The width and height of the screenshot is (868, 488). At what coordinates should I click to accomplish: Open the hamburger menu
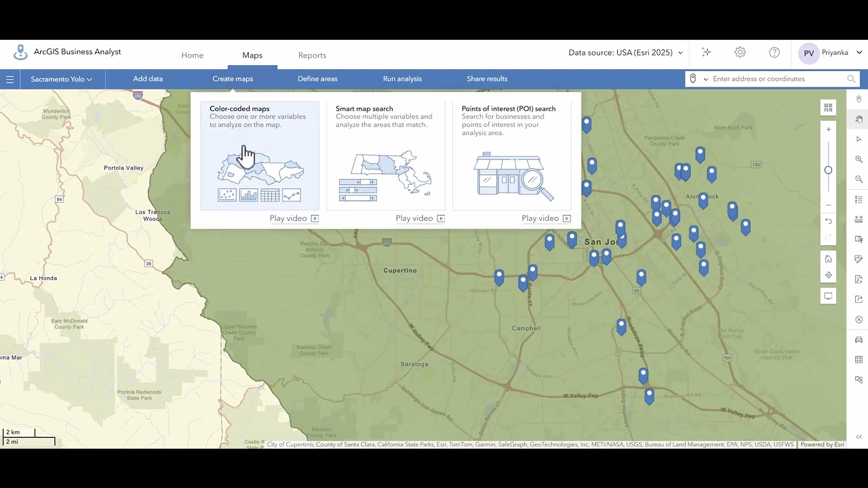coord(10,79)
